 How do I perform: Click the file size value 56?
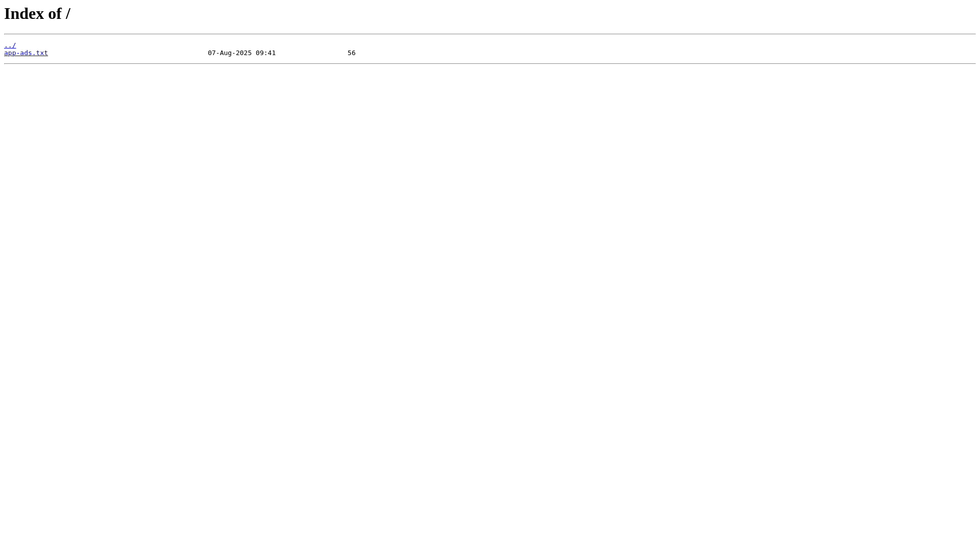pyautogui.click(x=352, y=53)
